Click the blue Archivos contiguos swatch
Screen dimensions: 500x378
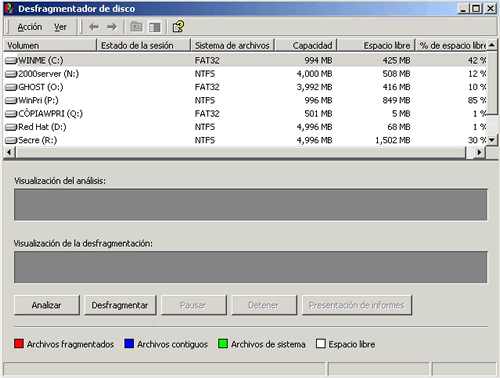point(129,344)
